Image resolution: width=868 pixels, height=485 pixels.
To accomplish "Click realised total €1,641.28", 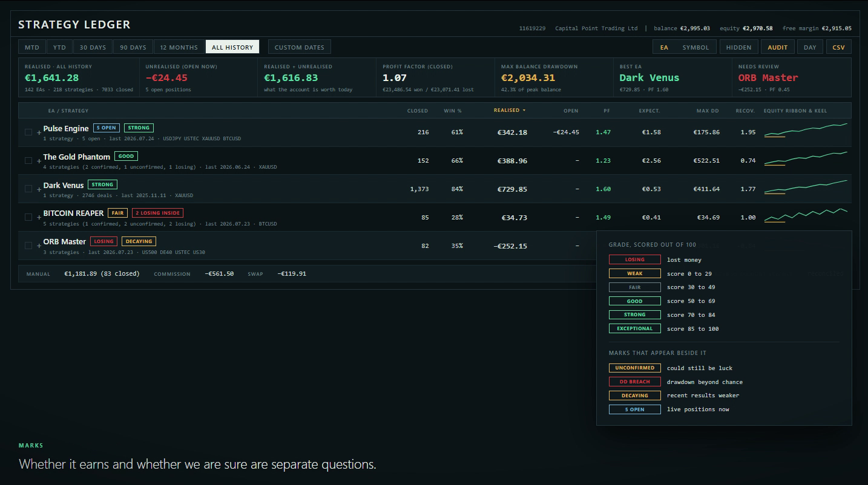I will (51, 78).
